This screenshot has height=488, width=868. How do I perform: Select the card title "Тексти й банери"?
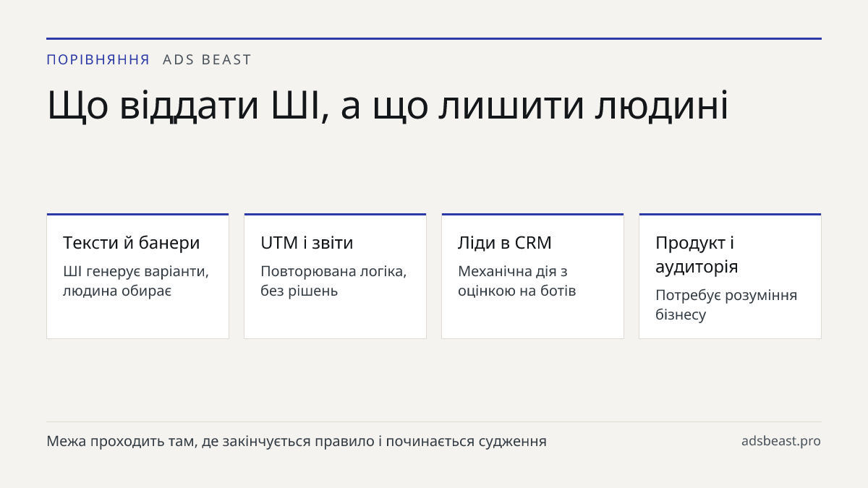pos(132,243)
